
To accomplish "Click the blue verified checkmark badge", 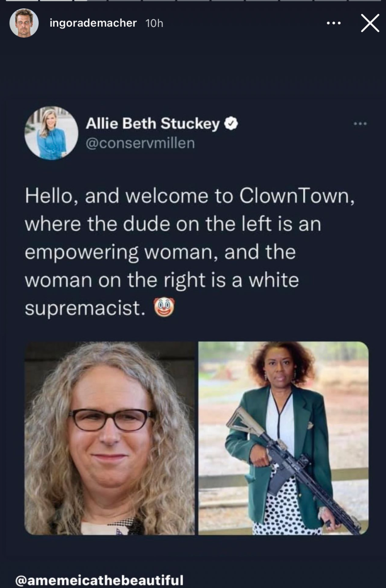I will (x=231, y=124).
